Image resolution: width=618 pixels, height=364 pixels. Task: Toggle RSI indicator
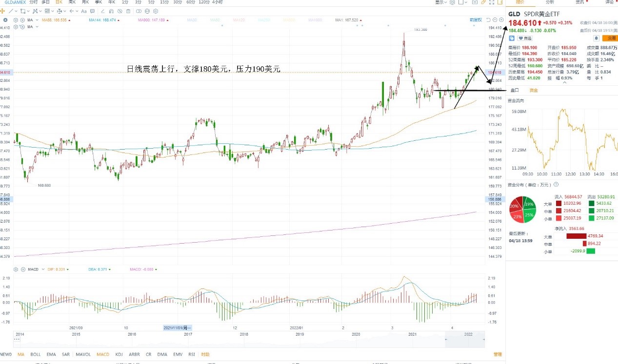tap(192, 354)
